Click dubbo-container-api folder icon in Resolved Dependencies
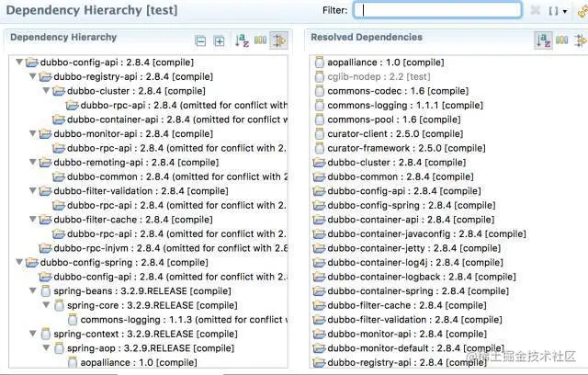The height and width of the screenshot is (375, 588). click(x=319, y=220)
